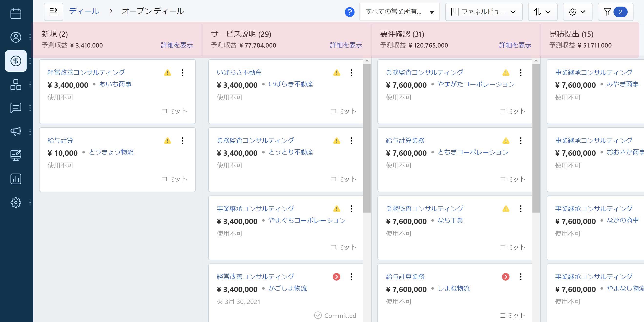Open the 経営改善コンサルティング deal for あいち商事
The width and height of the screenshot is (644, 322).
[x=86, y=72]
